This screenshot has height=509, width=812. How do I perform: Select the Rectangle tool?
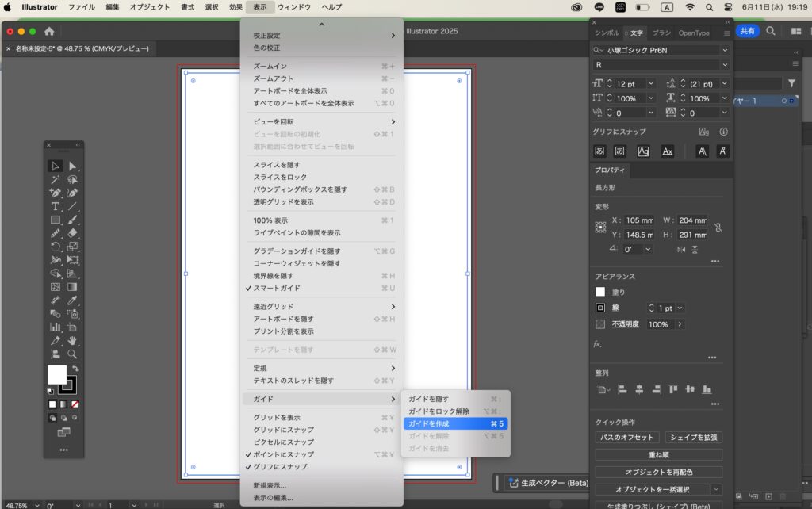55,220
